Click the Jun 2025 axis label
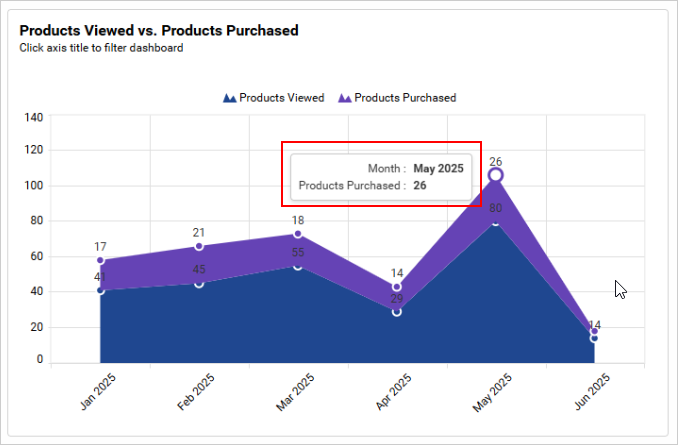 (593, 390)
